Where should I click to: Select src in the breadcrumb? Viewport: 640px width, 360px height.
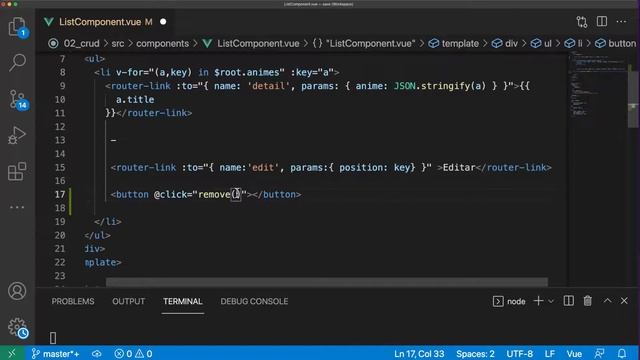click(118, 43)
